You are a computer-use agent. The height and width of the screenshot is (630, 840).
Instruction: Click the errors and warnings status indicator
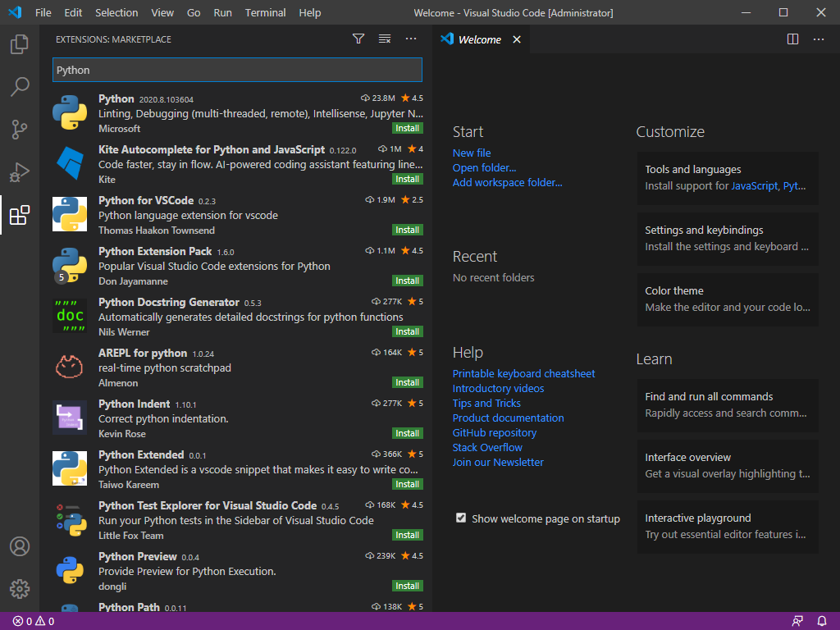coord(33,622)
